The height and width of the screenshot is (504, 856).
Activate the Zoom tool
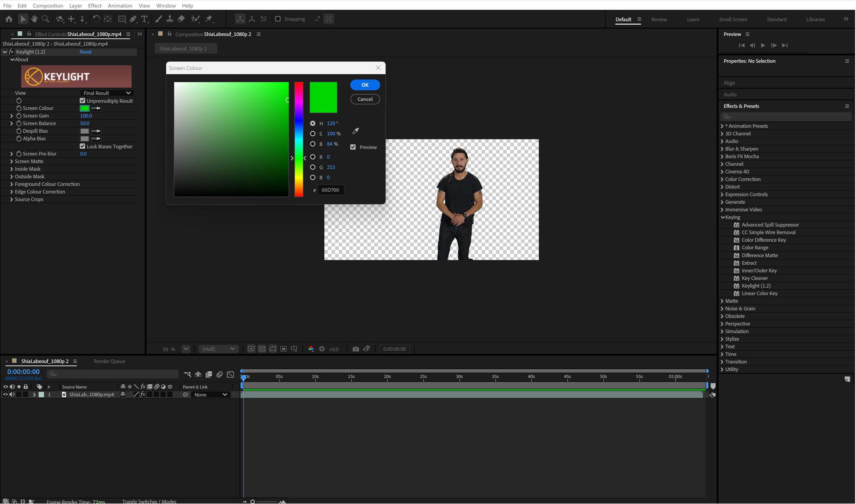46,19
